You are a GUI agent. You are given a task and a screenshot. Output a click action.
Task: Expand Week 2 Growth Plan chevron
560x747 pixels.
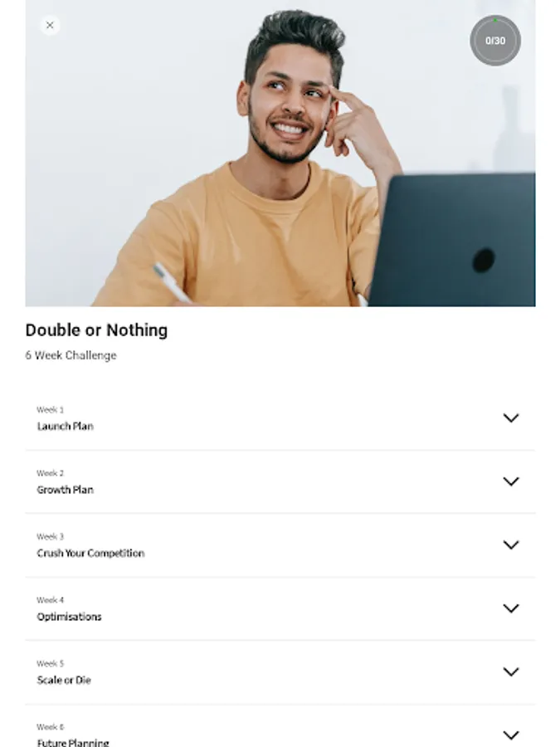511,481
